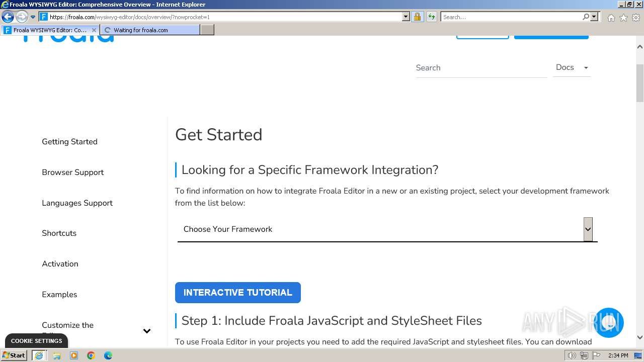Click Internet Explorer title bar icon

[x=5, y=5]
